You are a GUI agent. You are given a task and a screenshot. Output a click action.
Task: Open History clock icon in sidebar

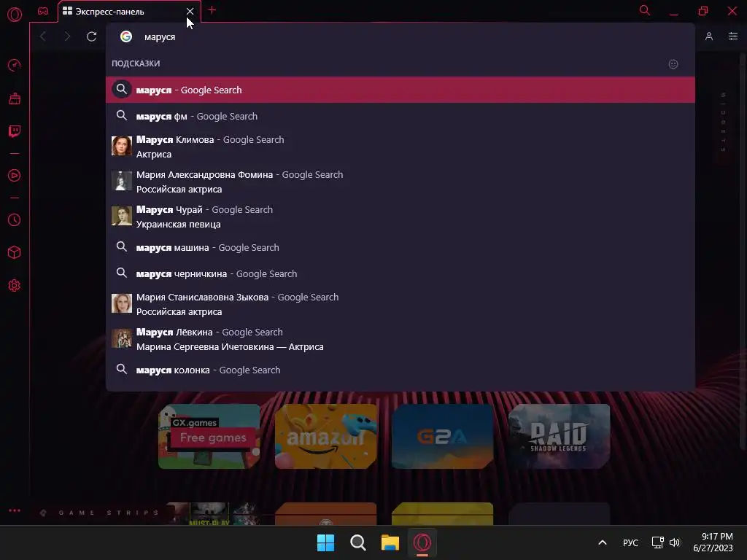coord(15,220)
